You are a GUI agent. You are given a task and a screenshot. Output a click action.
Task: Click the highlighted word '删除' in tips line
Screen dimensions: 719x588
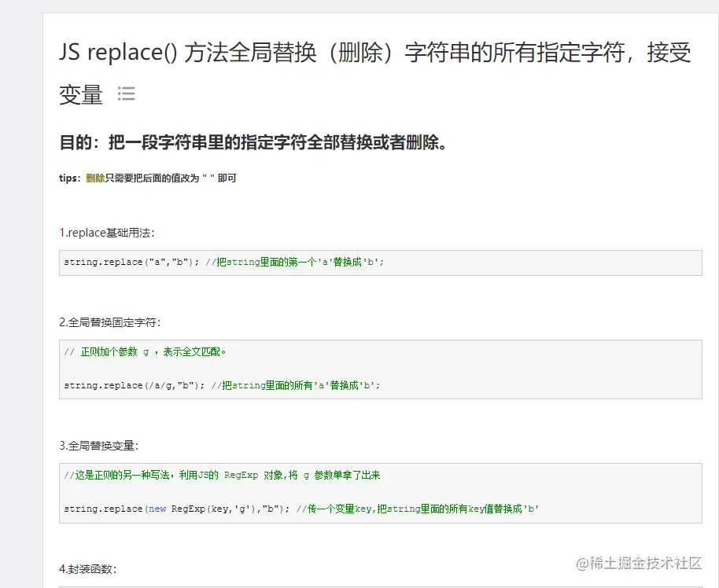(x=95, y=178)
